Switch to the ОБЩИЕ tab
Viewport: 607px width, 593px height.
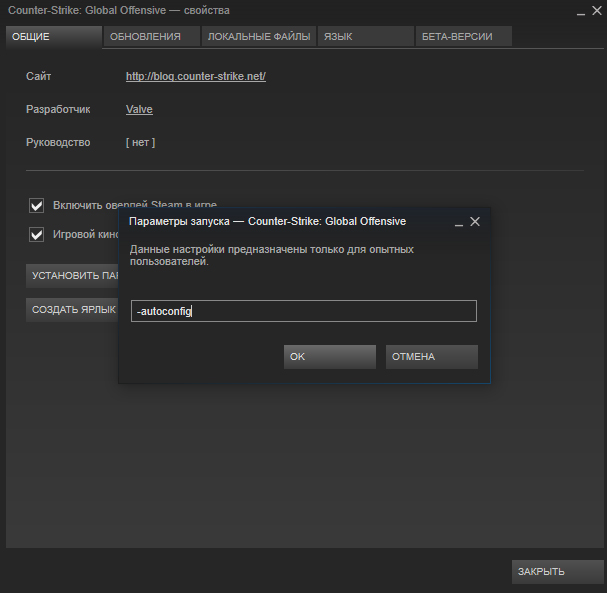coord(54,37)
